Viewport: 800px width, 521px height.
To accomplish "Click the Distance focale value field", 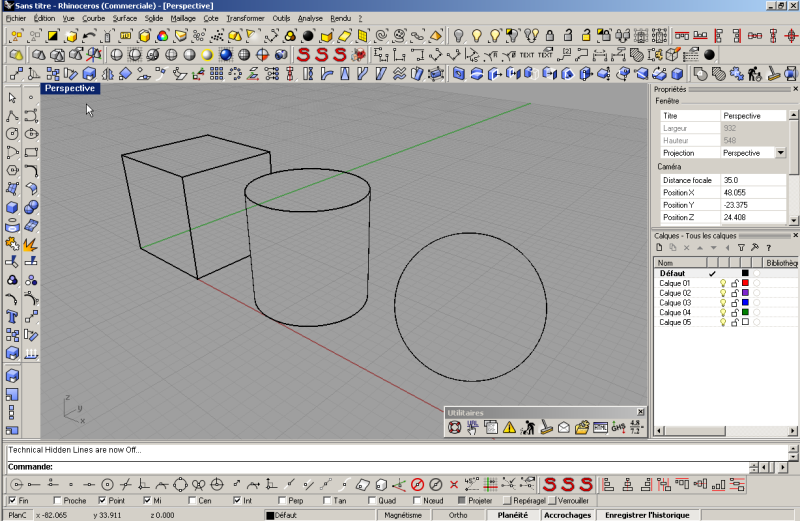I will tap(753, 180).
